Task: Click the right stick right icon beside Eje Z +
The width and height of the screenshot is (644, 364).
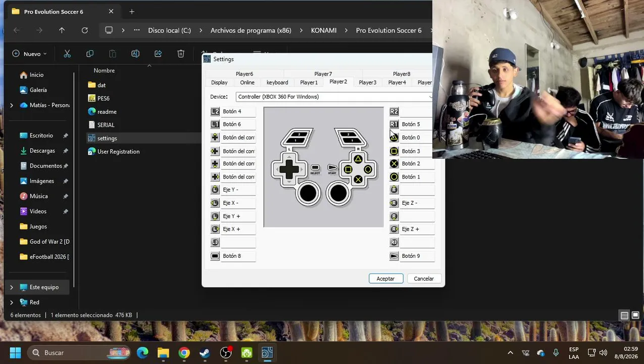Action: 394,229
